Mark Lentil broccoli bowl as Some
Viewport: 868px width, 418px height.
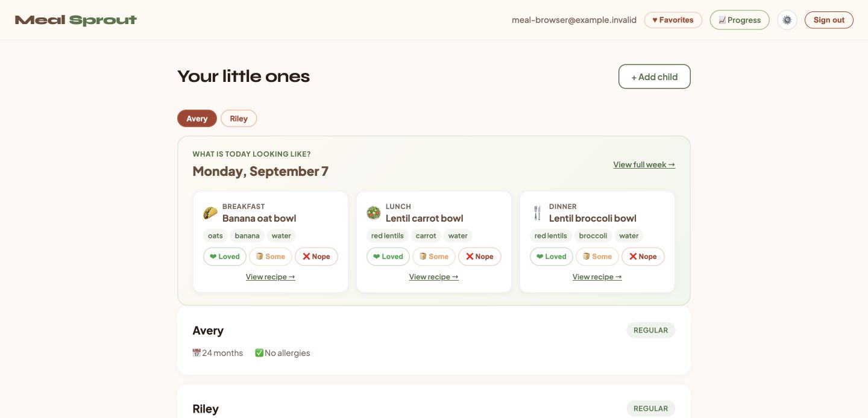597,257
